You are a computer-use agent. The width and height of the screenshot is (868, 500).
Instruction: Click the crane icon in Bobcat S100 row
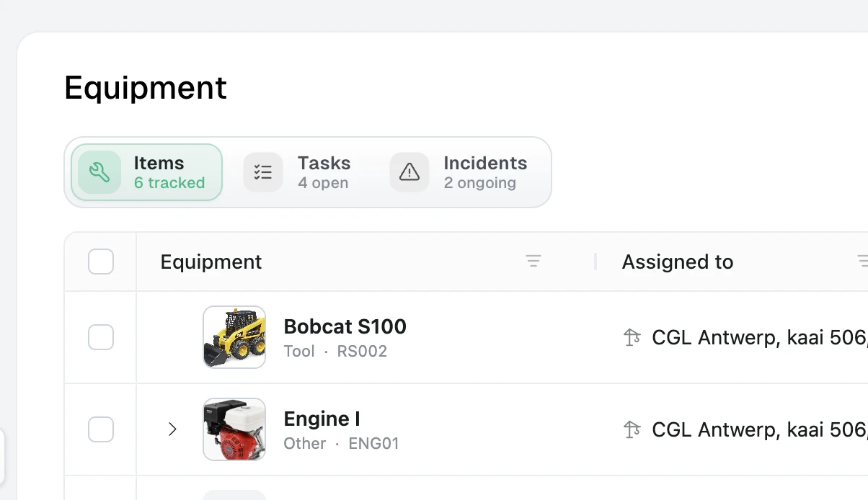click(x=632, y=337)
